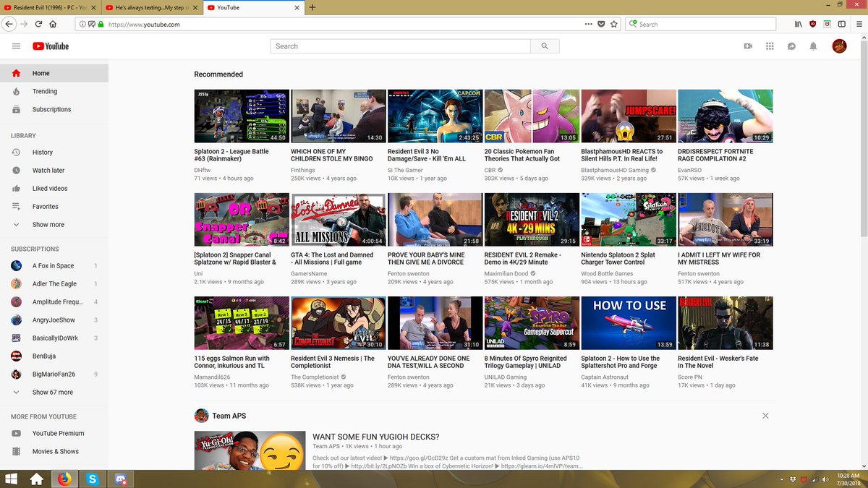Click the search magnifier button
The width and height of the screenshot is (868, 488).
(545, 46)
